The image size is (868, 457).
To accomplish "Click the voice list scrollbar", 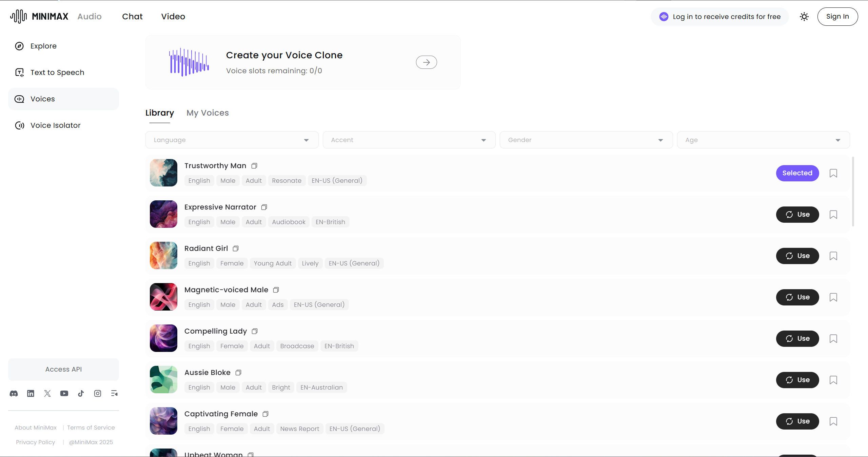I will pyautogui.click(x=853, y=192).
